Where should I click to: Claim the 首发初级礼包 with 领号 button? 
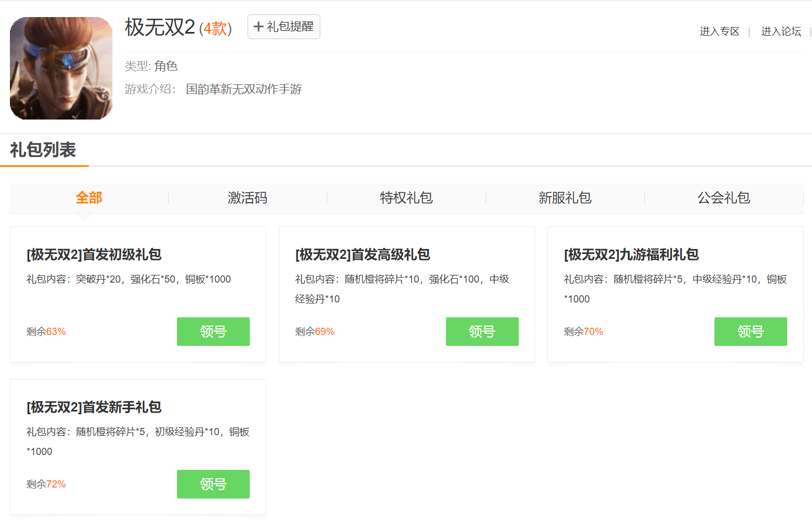(x=213, y=332)
